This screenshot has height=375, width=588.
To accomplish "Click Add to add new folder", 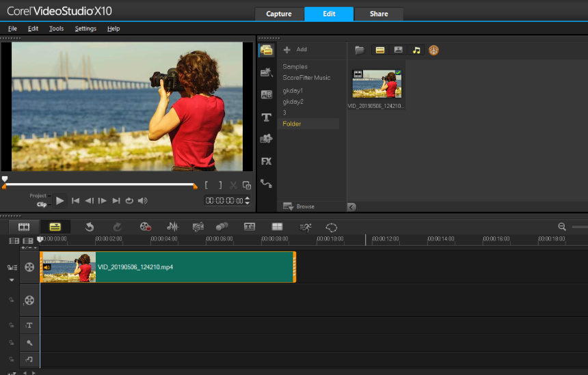I will (295, 49).
